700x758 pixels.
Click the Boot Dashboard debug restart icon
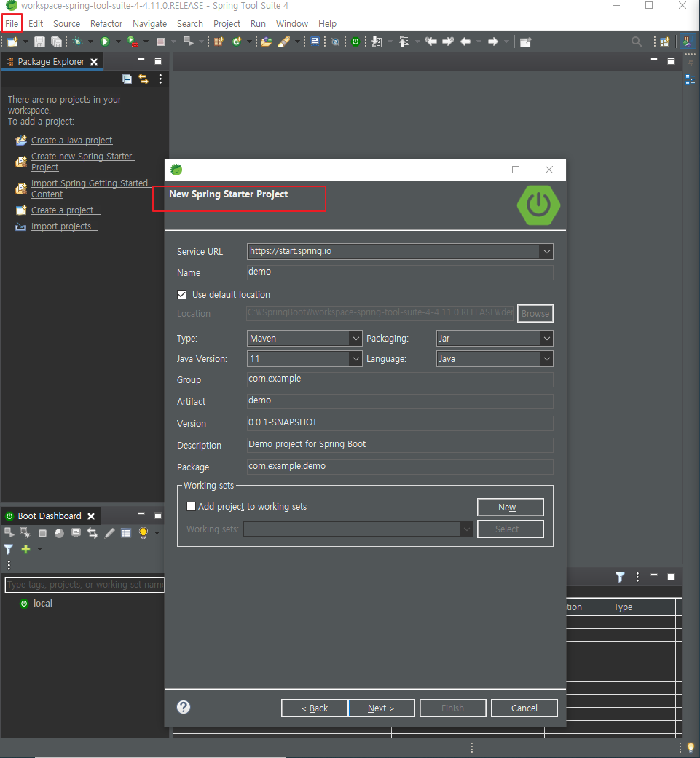click(x=25, y=532)
